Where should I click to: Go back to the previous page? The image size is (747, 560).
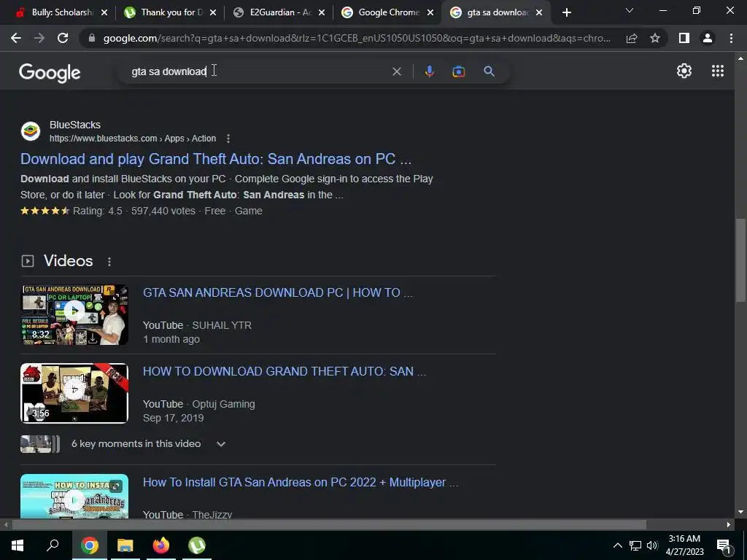click(x=16, y=38)
